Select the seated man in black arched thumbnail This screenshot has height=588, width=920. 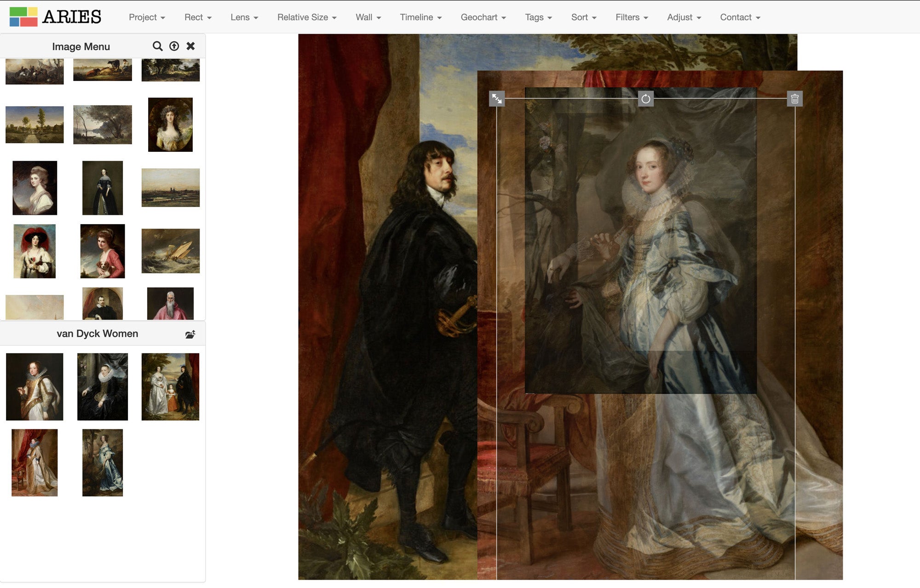tap(103, 304)
